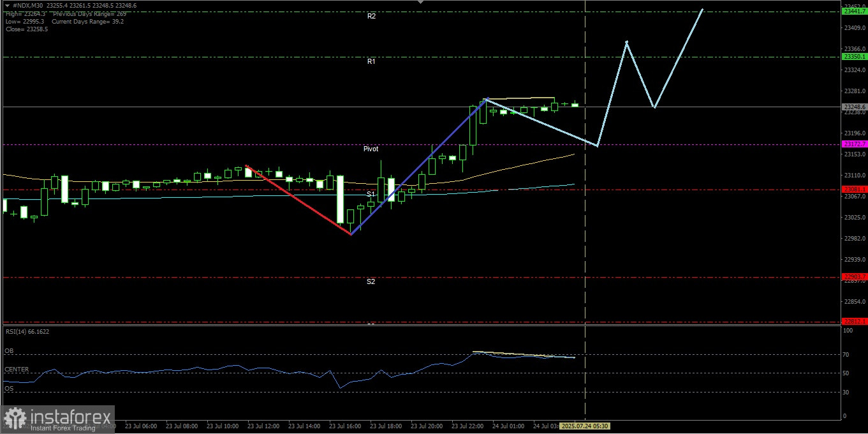Select the green 23441.7 R2 price tag
The image size is (868, 434).
855,11
